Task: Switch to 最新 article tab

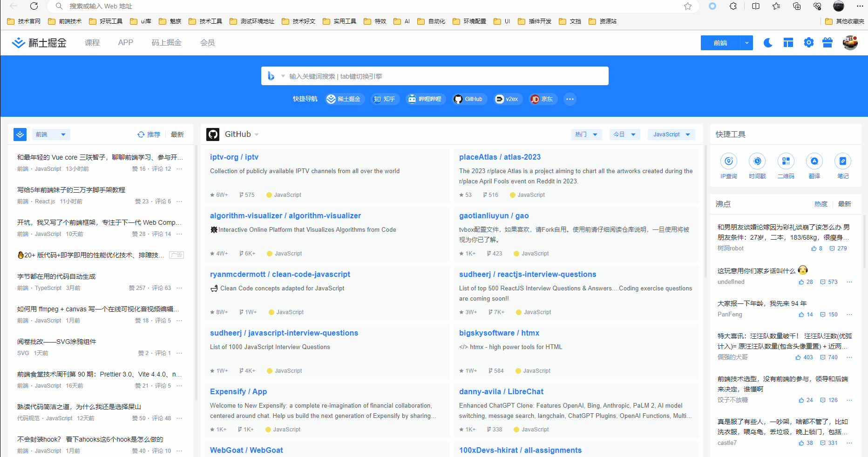Action: [177, 134]
